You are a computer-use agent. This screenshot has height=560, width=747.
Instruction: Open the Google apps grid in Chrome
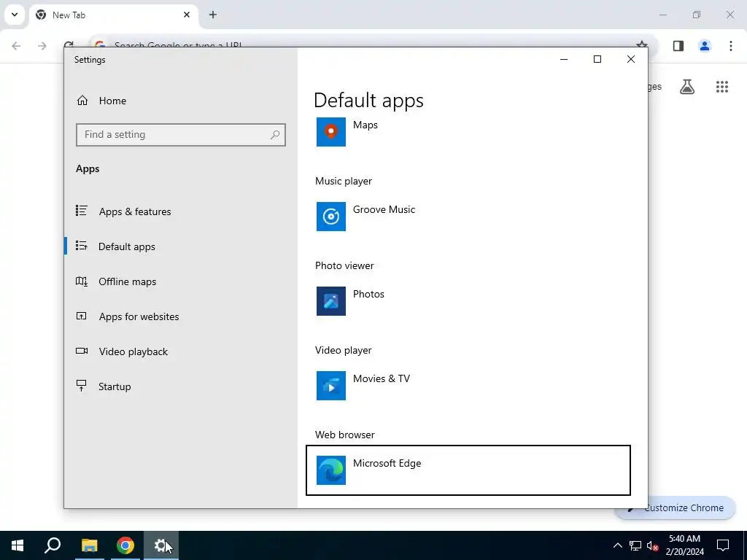click(722, 87)
